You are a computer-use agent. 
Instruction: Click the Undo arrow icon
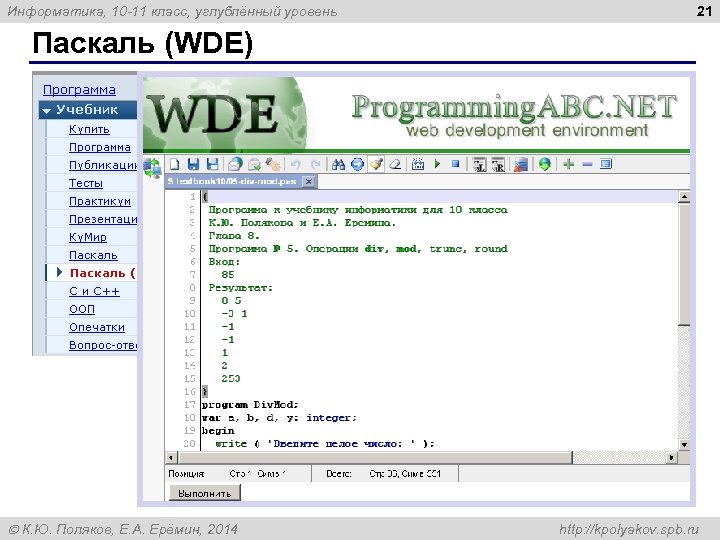pyautogui.click(x=296, y=164)
